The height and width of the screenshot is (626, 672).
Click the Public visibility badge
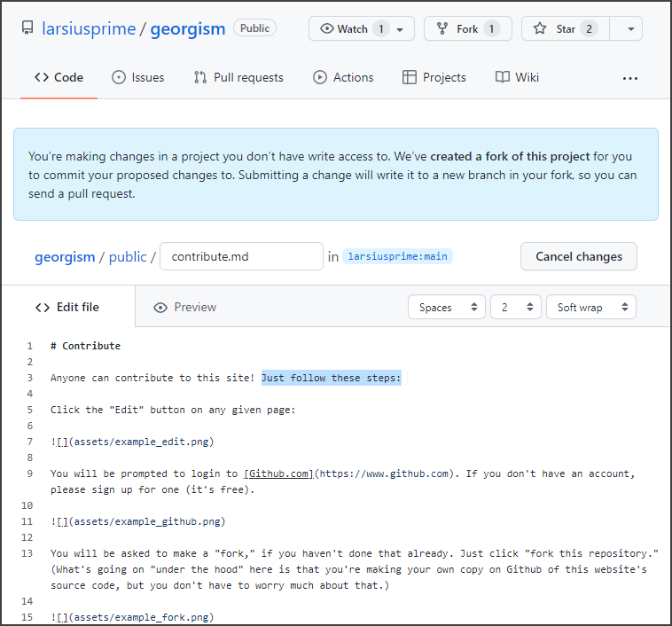pyautogui.click(x=254, y=28)
